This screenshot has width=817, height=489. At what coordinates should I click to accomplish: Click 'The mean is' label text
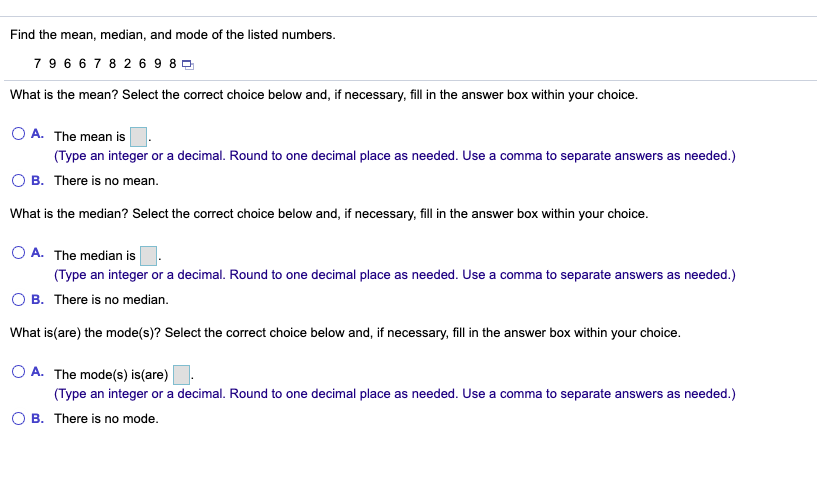[90, 137]
